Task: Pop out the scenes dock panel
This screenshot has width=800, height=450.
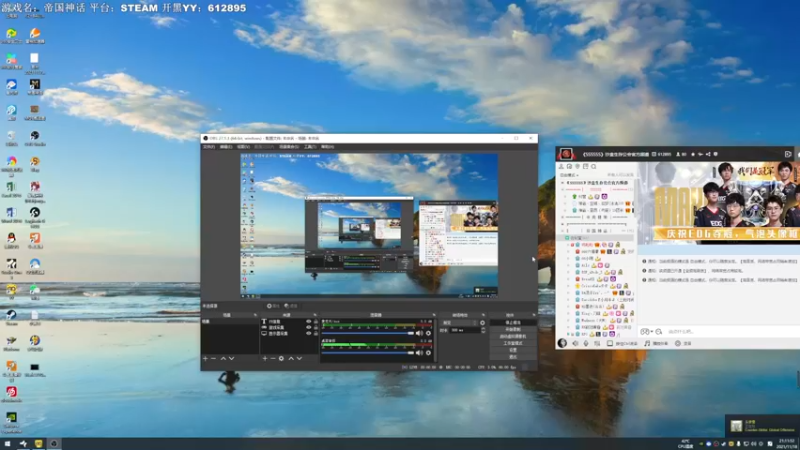Action: click(255, 315)
